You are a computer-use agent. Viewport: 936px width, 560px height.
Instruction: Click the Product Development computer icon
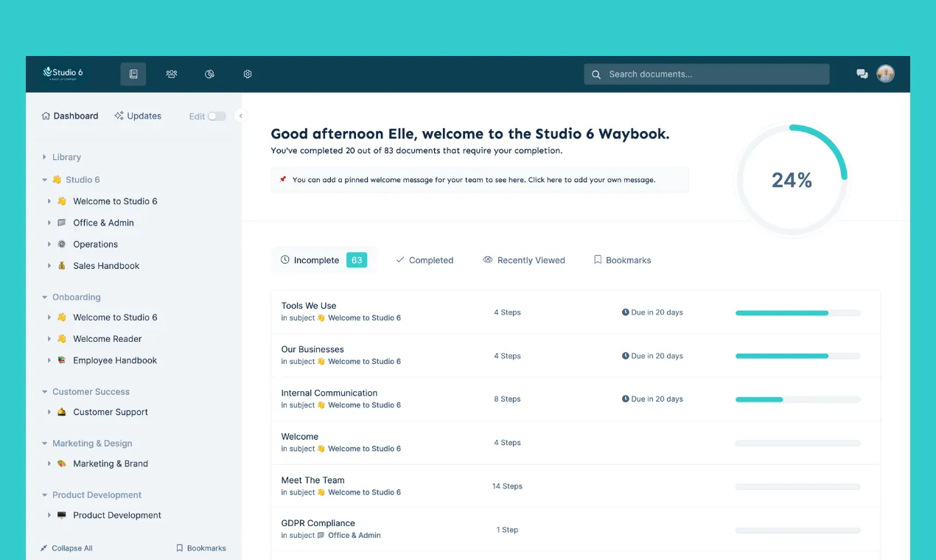62,516
